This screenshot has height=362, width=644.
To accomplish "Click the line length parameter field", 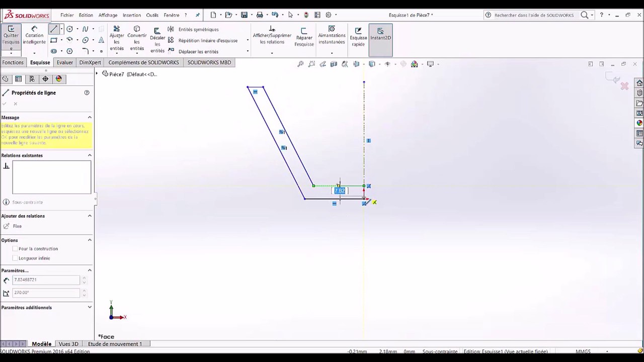I will click(46, 280).
